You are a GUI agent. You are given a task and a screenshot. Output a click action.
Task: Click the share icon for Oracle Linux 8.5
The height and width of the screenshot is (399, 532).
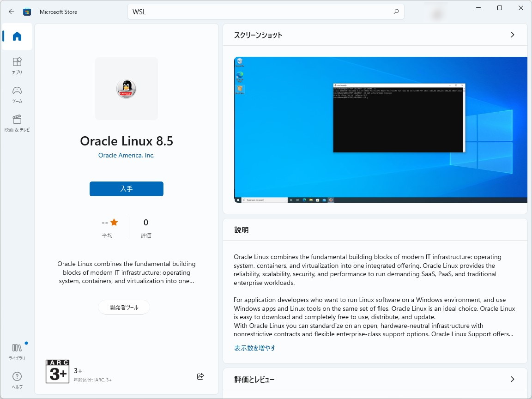click(x=200, y=376)
